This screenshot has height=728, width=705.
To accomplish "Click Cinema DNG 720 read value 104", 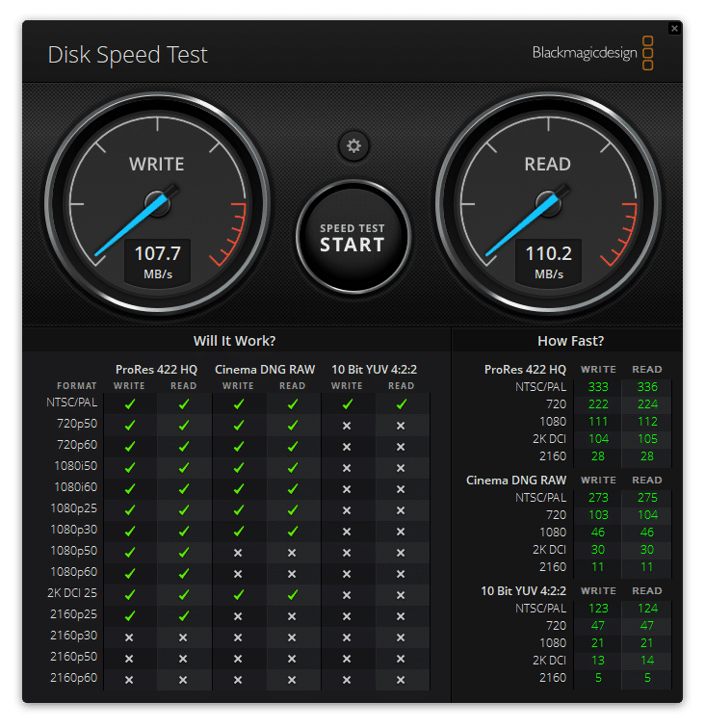I will coord(647,515).
